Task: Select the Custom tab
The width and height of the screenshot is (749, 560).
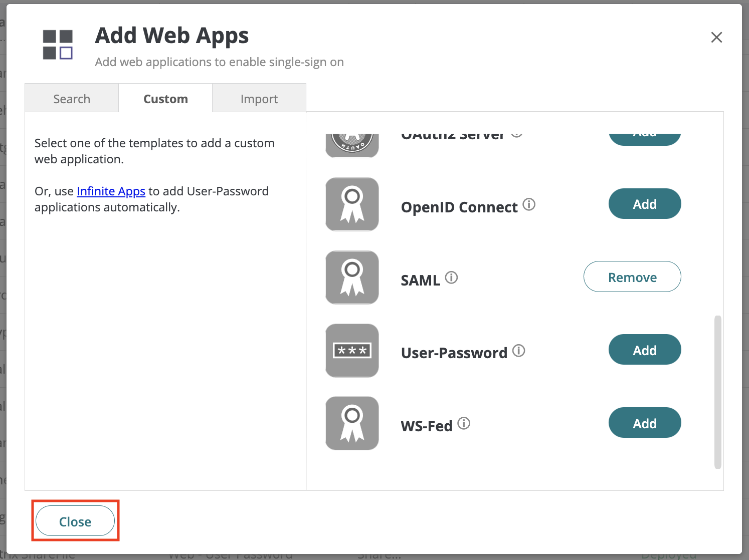Action: coord(165,98)
